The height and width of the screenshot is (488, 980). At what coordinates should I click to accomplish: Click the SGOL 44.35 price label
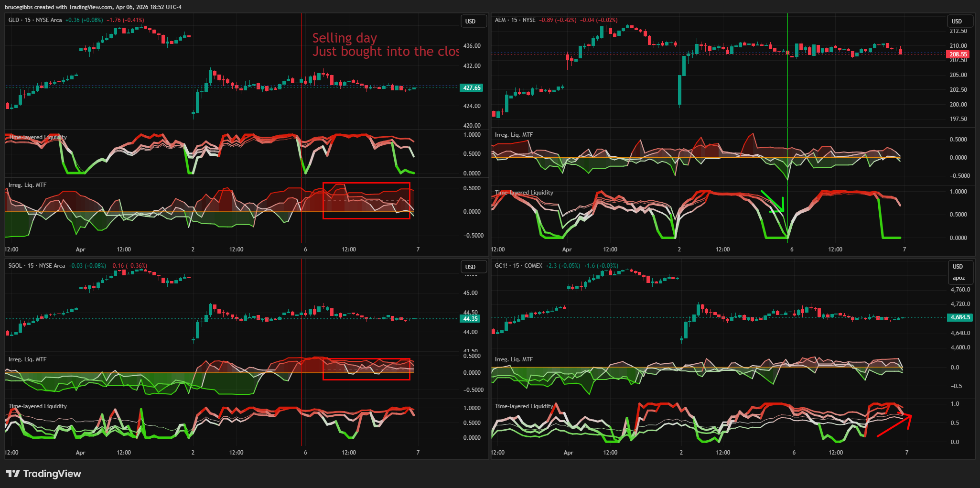[x=470, y=319]
